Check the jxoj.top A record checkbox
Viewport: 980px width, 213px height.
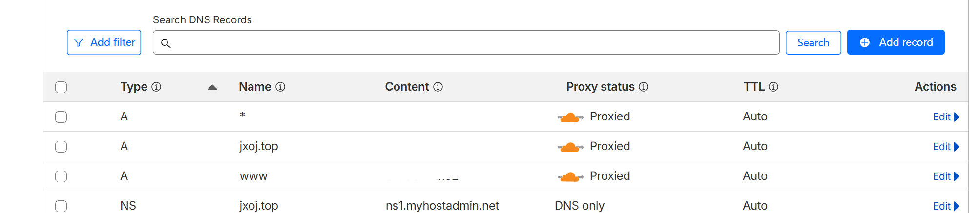61,147
